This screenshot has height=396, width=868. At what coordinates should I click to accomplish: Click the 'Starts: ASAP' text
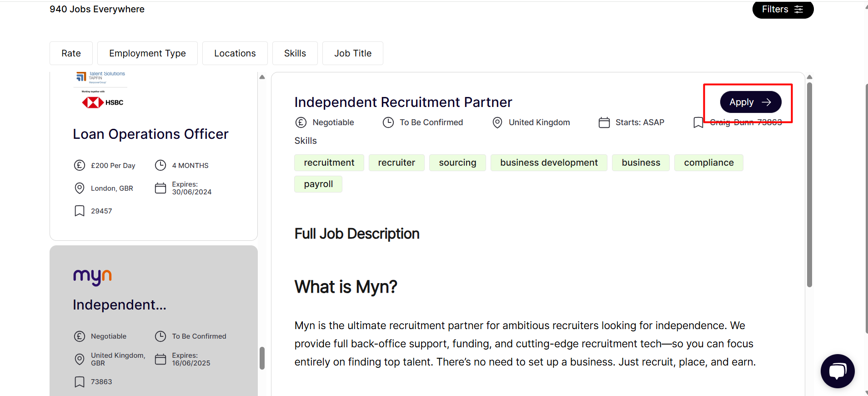640,122
